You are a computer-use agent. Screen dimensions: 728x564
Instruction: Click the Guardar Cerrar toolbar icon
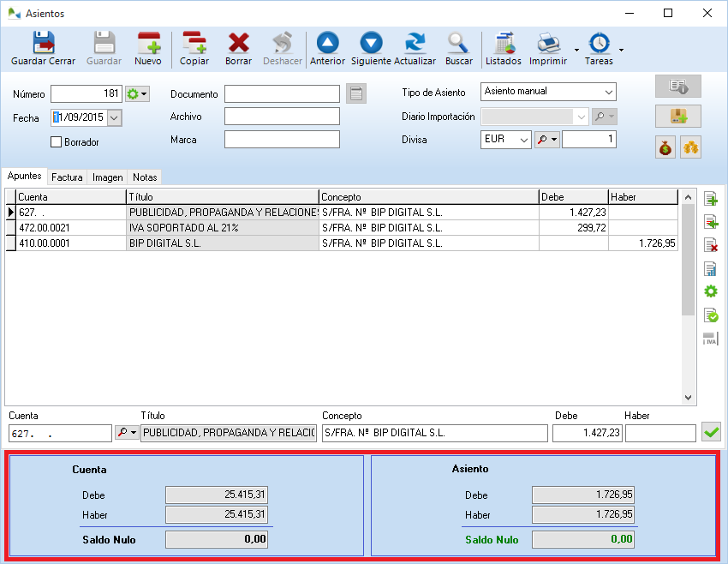[x=43, y=48]
